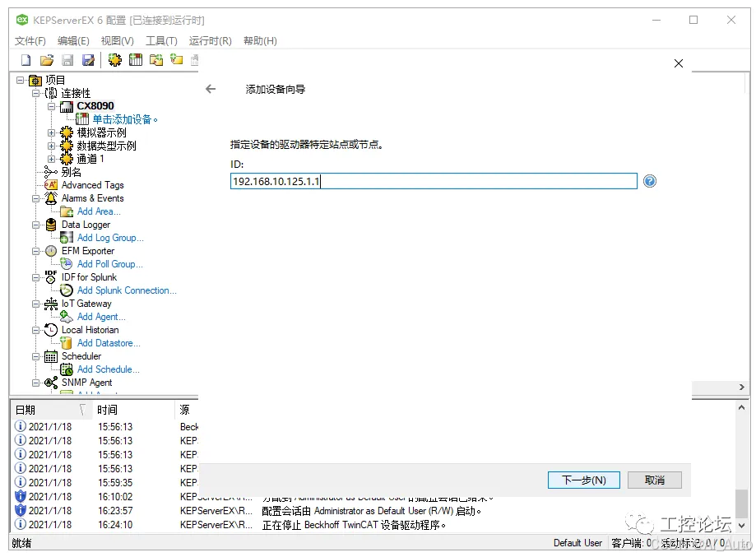Click the Add Datastore... link
The image size is (756, 557).
[109, 343]
